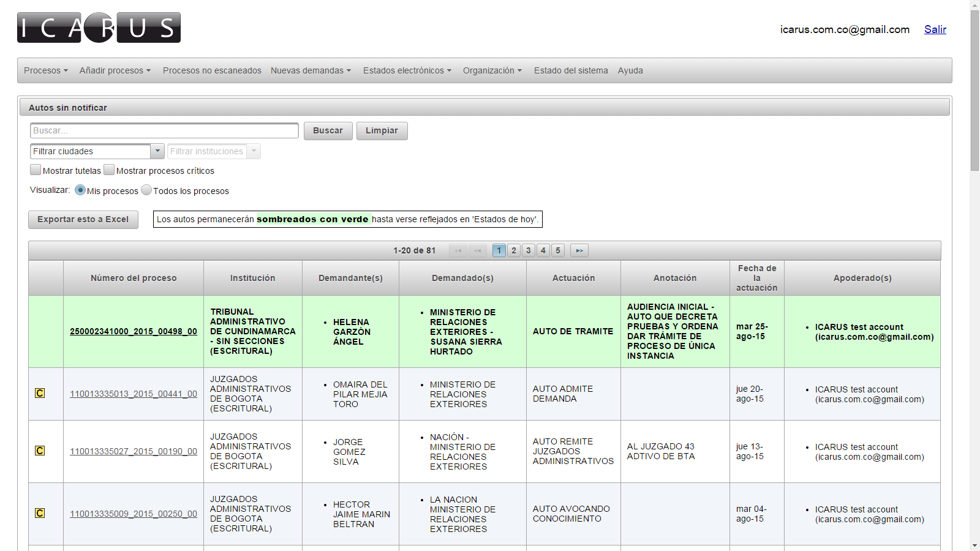Focus the Buscar search field
Viewport: 980px width, 551px height.
point(164,130)
